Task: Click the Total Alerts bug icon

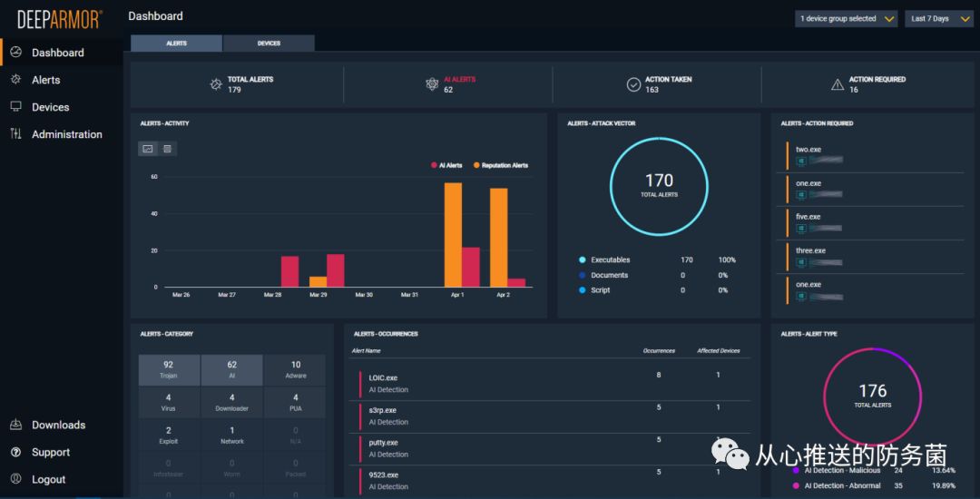Action: [x=216, y=84]
